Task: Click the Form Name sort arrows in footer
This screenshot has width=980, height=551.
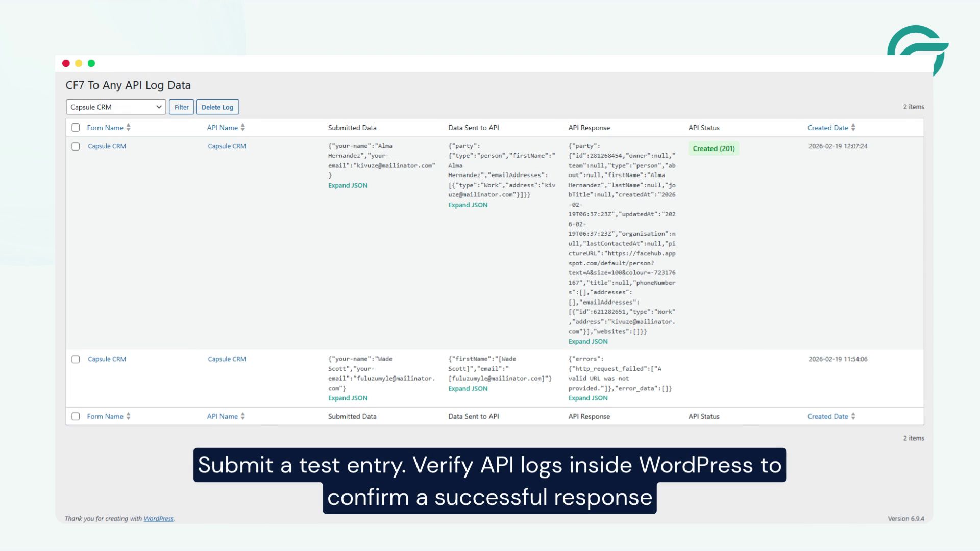Action: (128, 416)
